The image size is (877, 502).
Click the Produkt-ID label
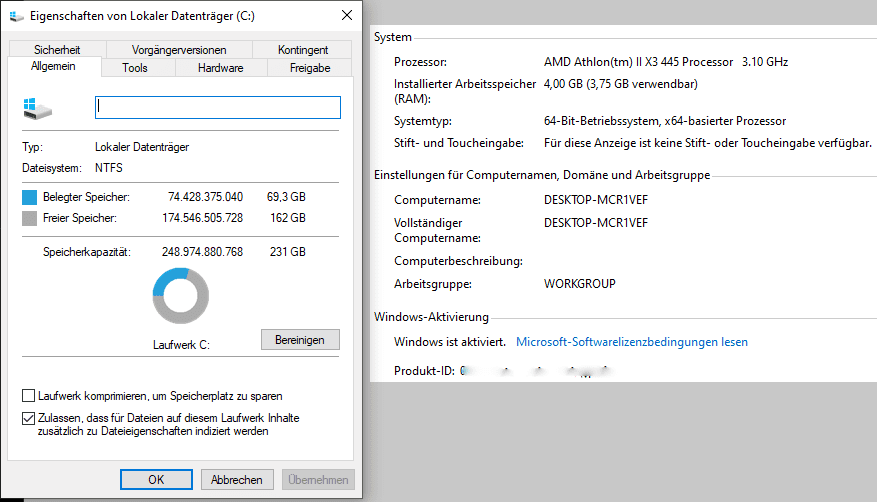pos(425,371)
